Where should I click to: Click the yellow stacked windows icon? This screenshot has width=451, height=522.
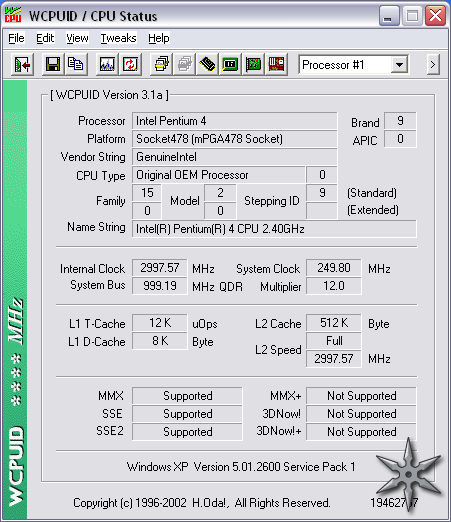161,64
